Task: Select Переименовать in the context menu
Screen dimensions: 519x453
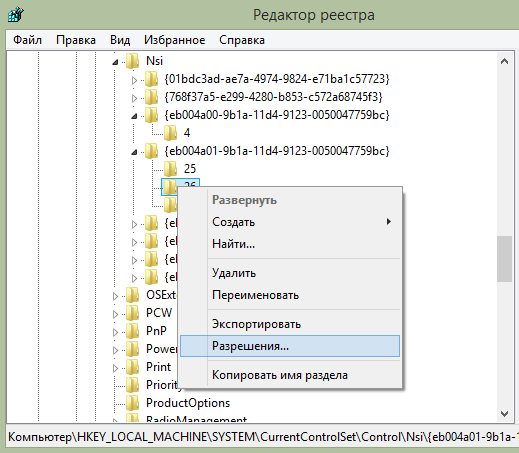Action: (290, 295)
